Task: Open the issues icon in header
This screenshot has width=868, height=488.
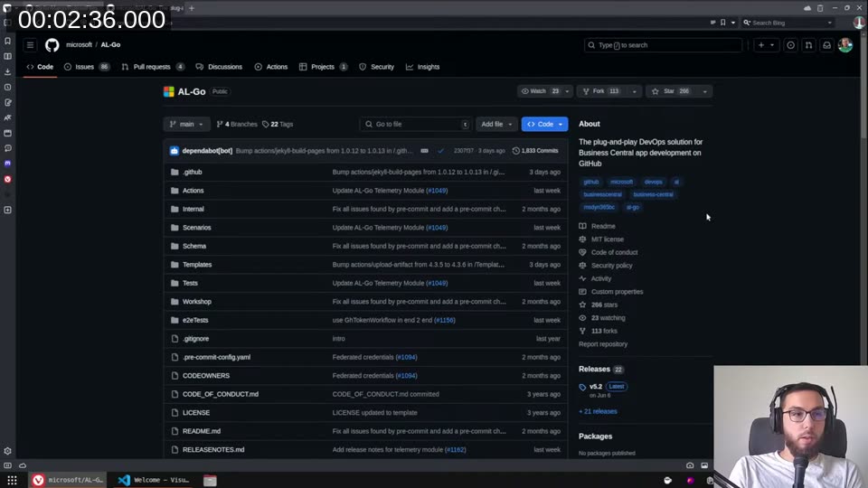Action: click(790, 45)
